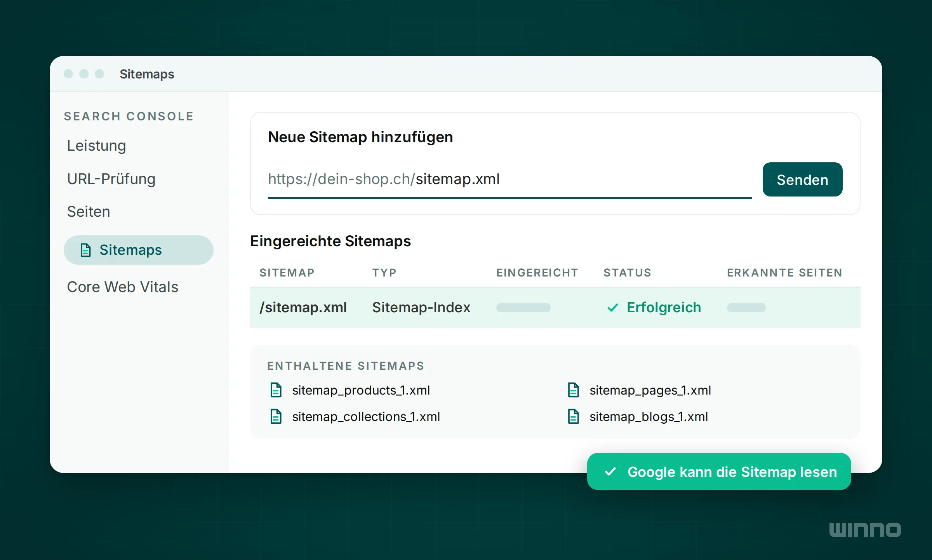Click the Neue Sitemap hinzufügen heading

(360, 137)
